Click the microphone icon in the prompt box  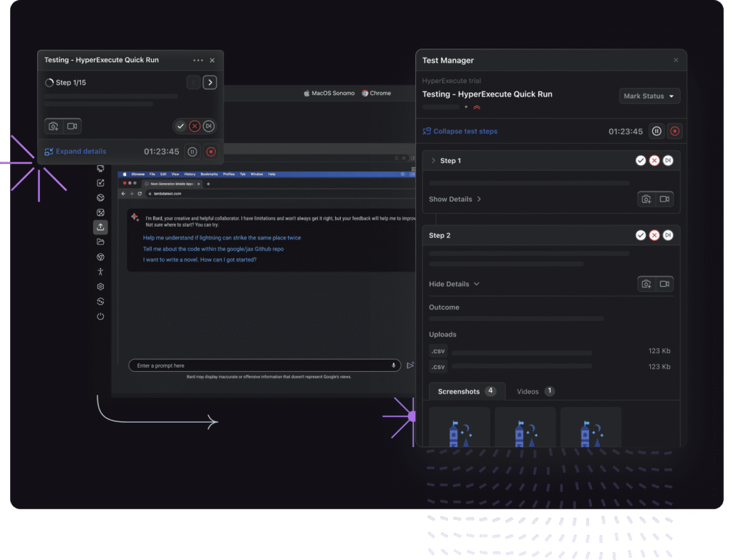pos(394,365)
